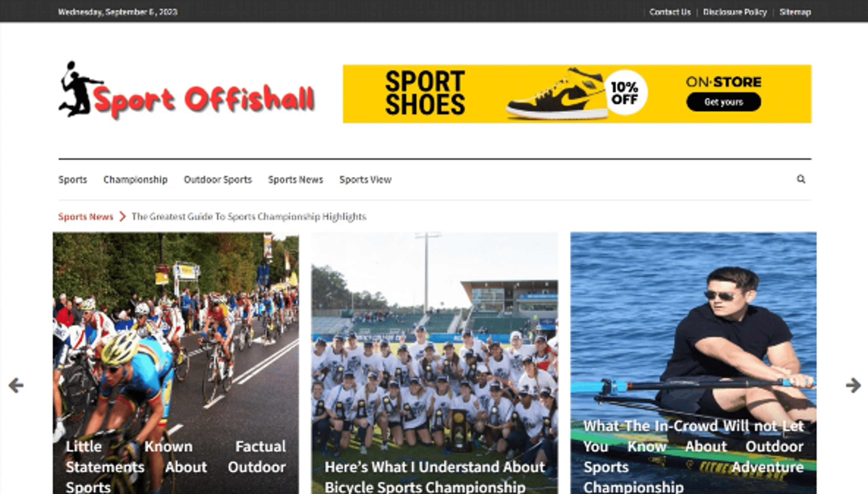Go to previous slide with left arrow
This screenshot has width=868, height=494.
16,386
